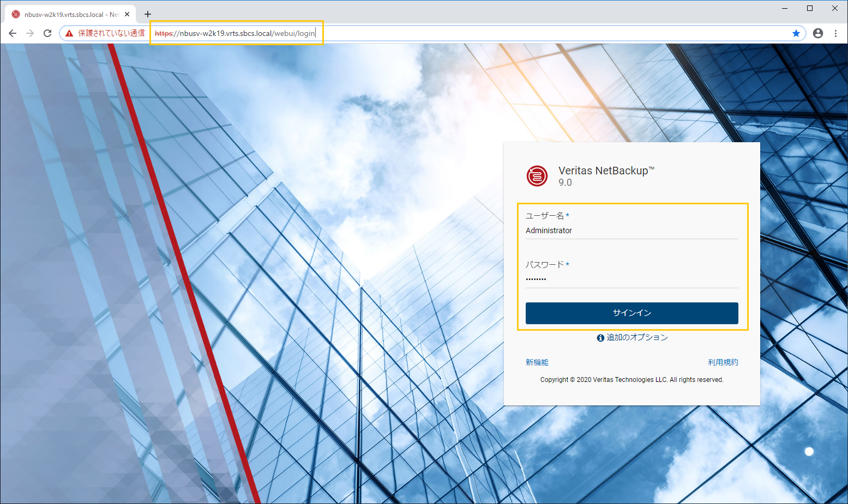Close the browser window with X
Viewport: 848px width, 504px height.
click(835, 8)
